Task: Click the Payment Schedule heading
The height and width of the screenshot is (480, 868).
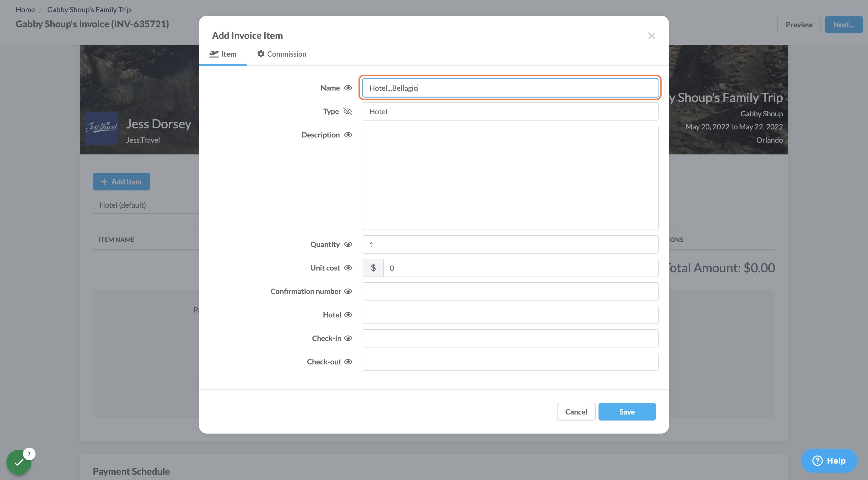Action: 131,471
